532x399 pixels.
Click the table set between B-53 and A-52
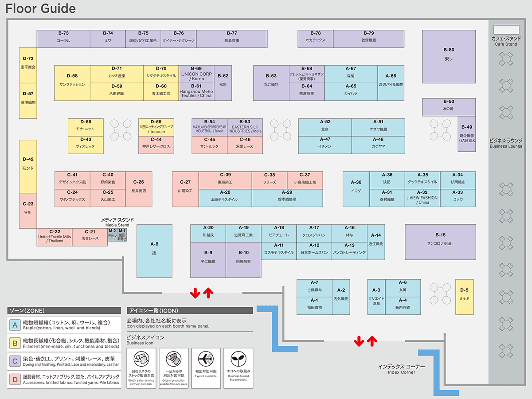(x=280, y=130)
